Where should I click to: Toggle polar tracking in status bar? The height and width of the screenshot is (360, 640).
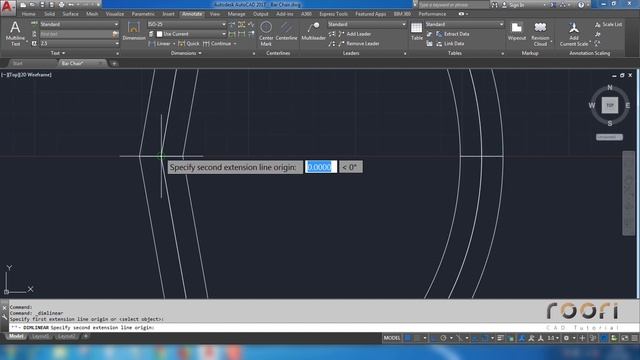coord(444,338)
